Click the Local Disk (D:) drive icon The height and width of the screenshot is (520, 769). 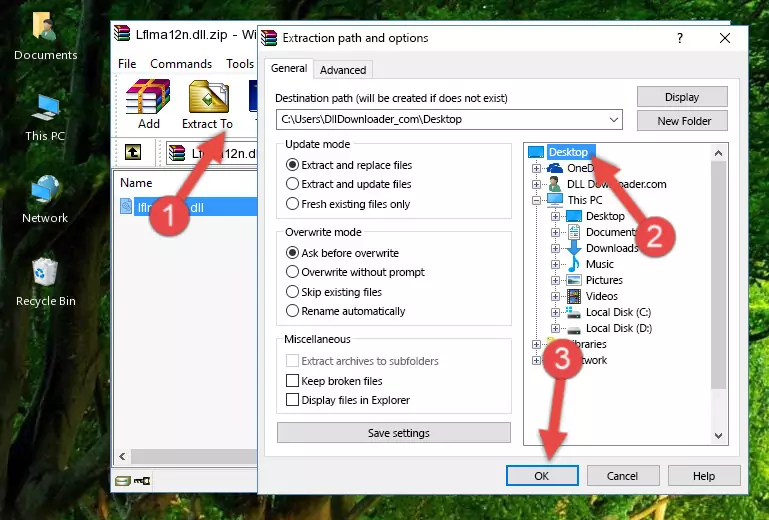(x=574, y=329)
